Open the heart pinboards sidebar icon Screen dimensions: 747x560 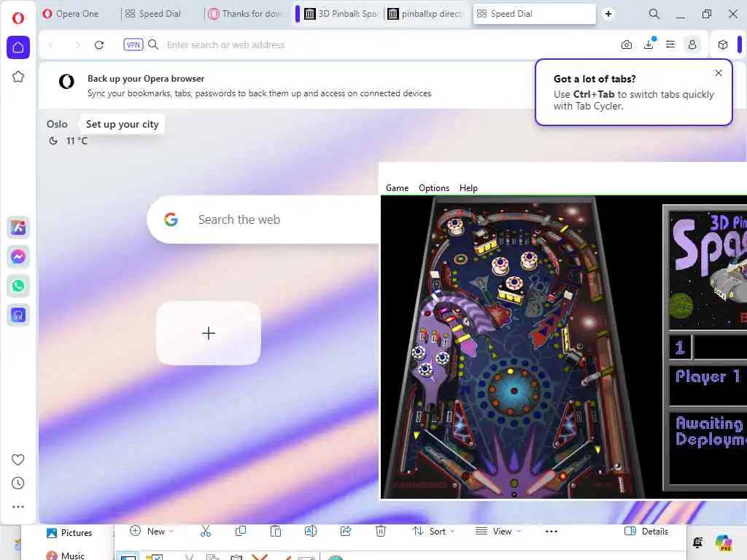tap(18, 459)
